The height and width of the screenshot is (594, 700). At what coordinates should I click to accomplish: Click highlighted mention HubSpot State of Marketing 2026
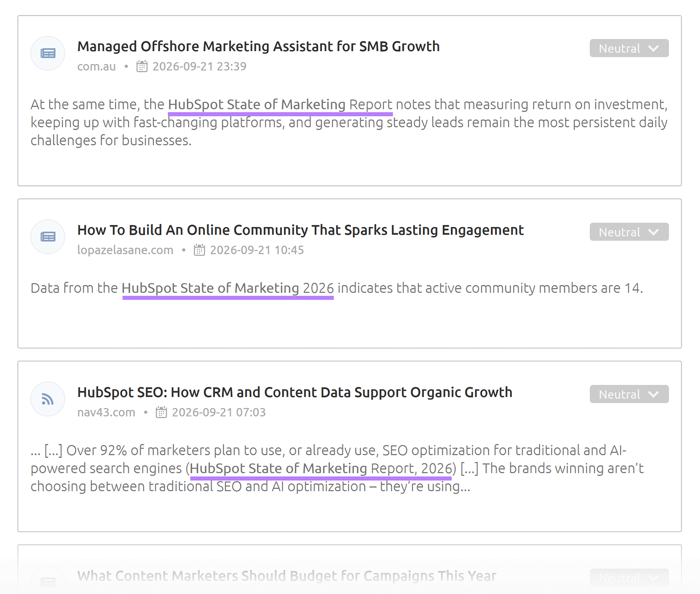[228, 288]
